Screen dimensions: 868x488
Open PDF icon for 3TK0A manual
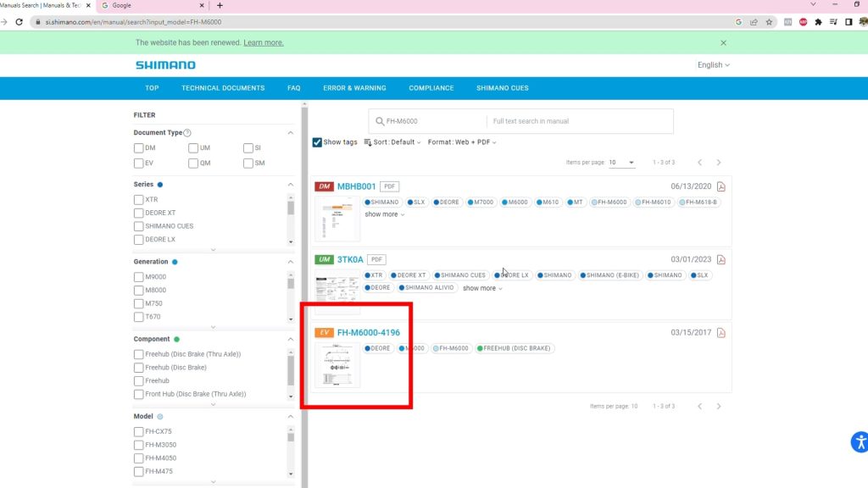point(721,259)
